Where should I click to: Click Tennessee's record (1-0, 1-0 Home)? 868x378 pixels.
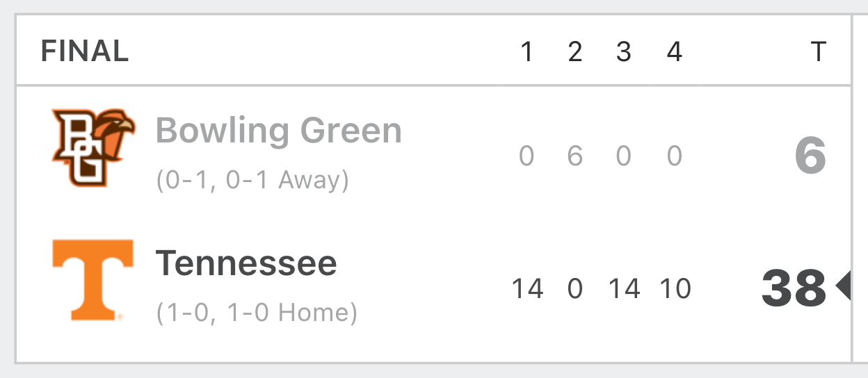(x=257, y=313)
